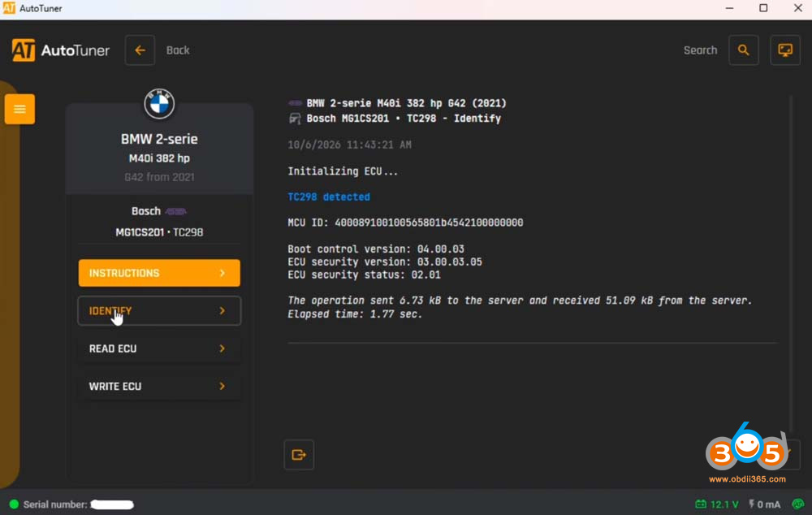Click the 'Bosch MG1CS201 • TC298 - Identify' line
The width and height of the screenshot is (812, 515).
pos(404,119)
